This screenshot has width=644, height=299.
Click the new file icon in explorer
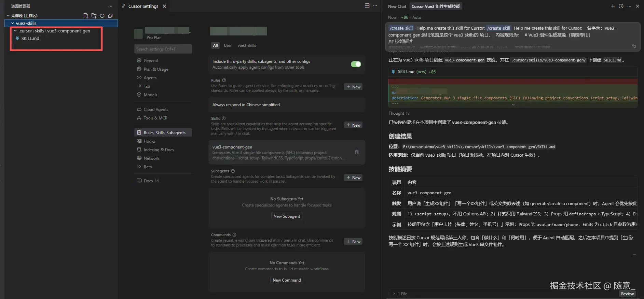[x=86, y=16]
